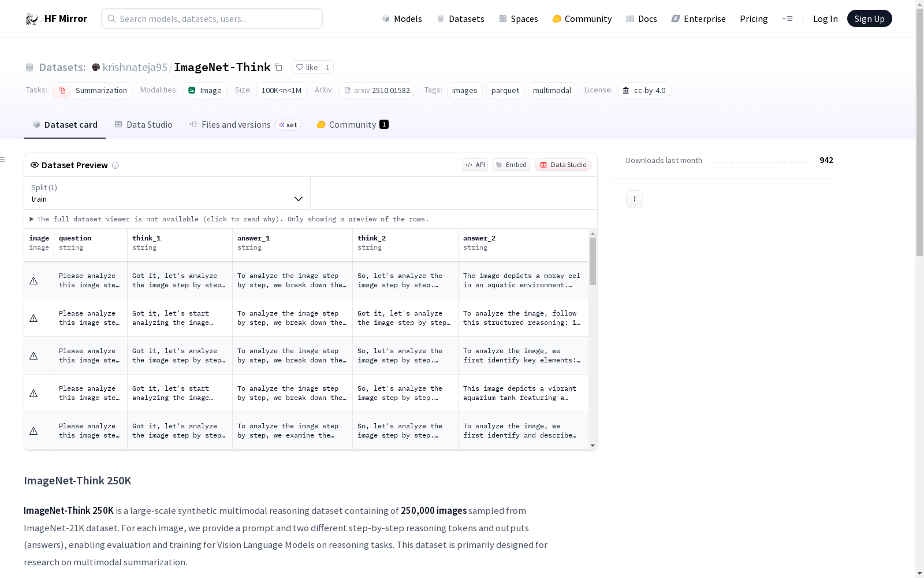924x578 pixels.
Task: Focus the search models, datasets, users field
Action: (212, 18)
